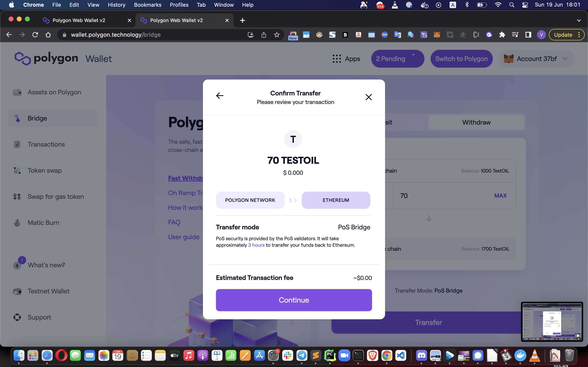Open Matic Burn flame icon

point(17,223)
